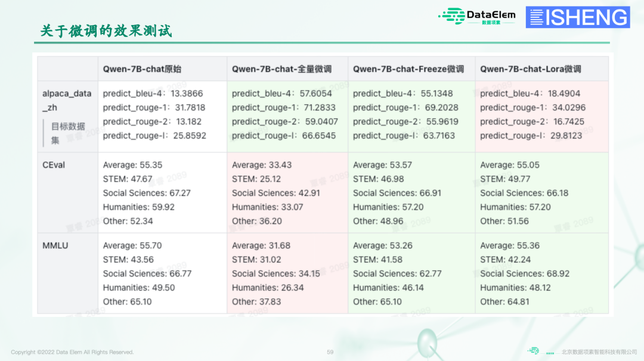The image size is (644, 361).
Task: Select Humanities: 49.50 text
Action: coord(139,288)
